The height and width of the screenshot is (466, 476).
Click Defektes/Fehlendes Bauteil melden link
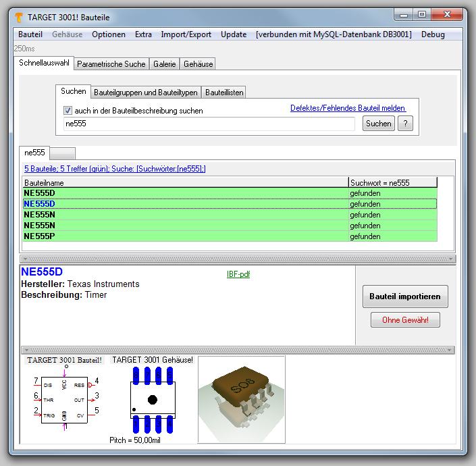click(x=348, y=108)
